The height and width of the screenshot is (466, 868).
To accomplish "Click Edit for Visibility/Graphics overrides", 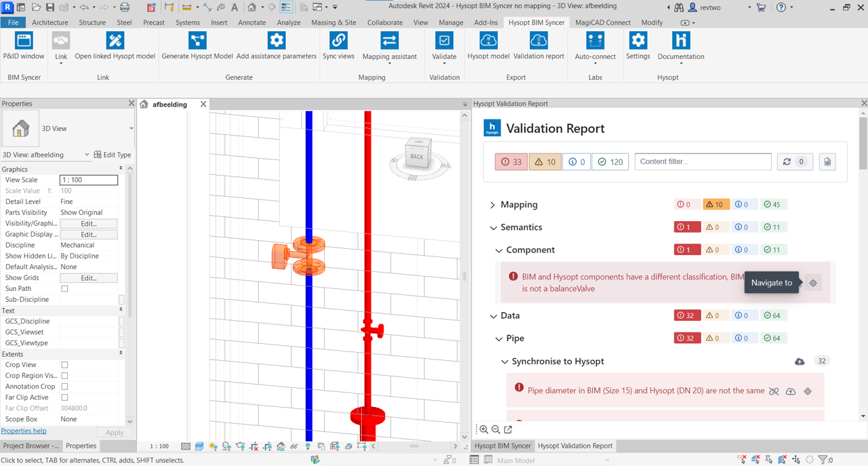I will 89,224.
